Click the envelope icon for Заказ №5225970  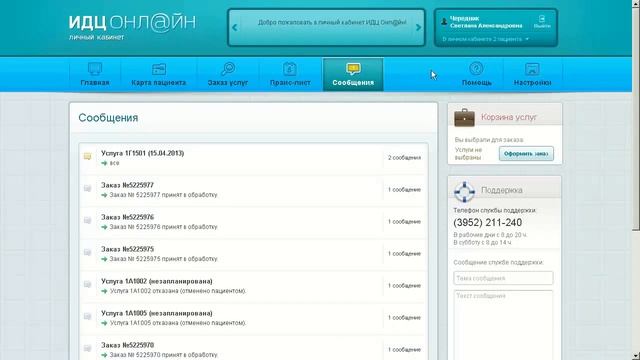point(87,348)
